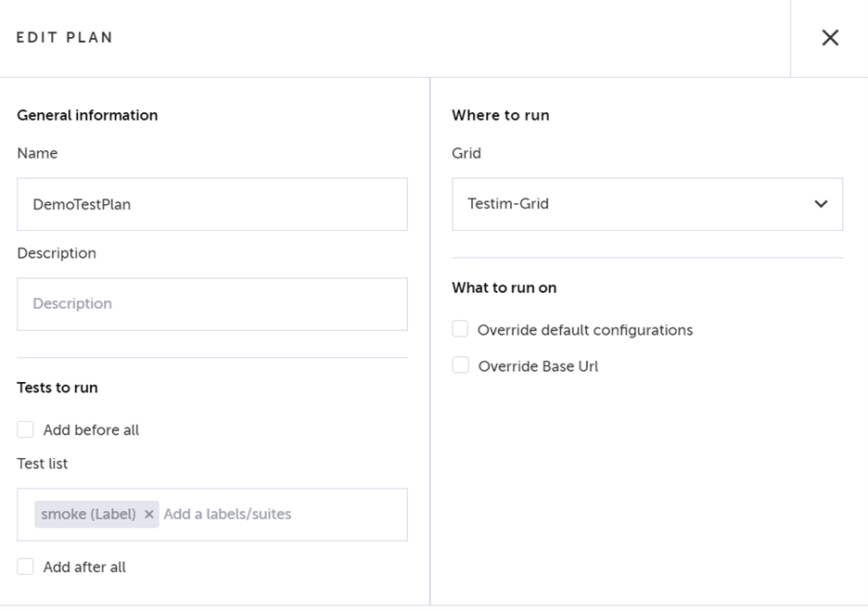Remove the smoke label chip
Image resolution: width=868 pixels, height=612 pixels.
[148, 515]
